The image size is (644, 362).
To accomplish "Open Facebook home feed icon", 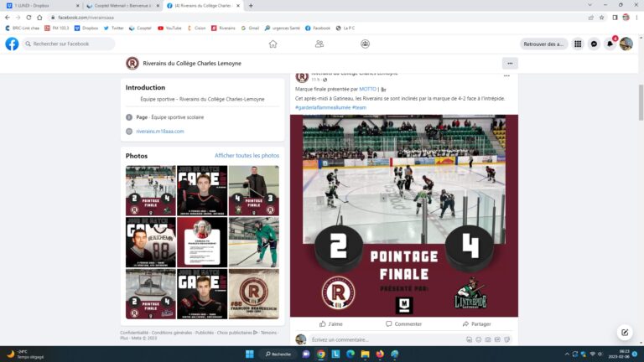I will click(x=273, y=44).
